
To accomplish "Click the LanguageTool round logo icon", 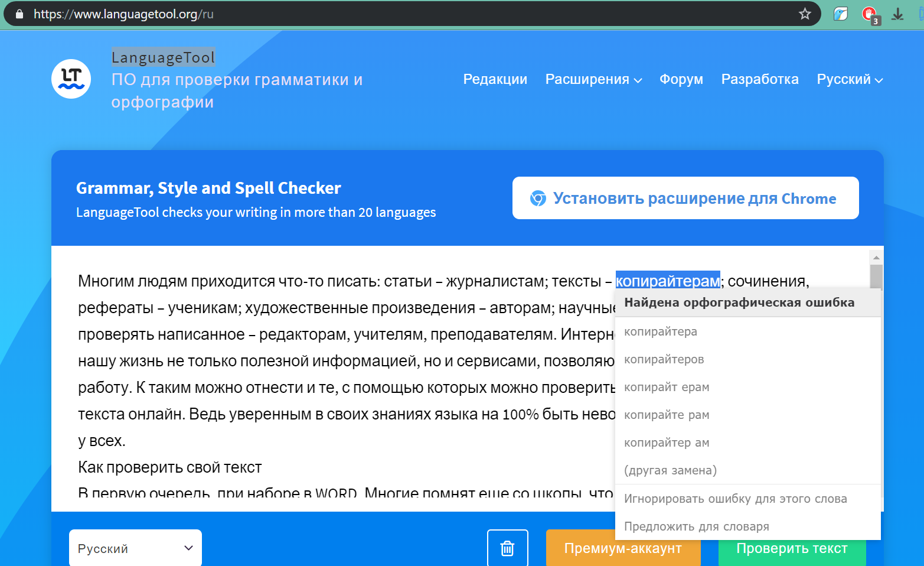I will (71, 79).
